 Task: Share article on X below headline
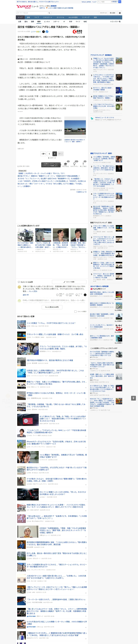coord(44,32)
